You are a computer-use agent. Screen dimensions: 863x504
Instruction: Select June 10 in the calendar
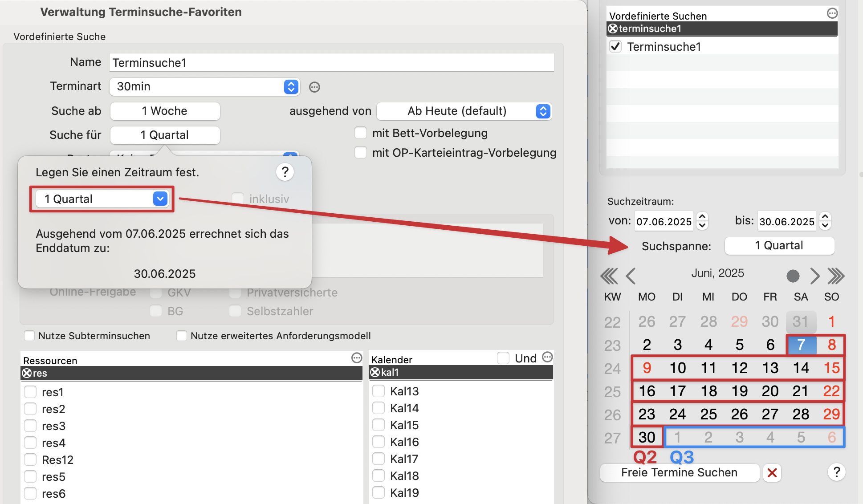pos(678,368)
